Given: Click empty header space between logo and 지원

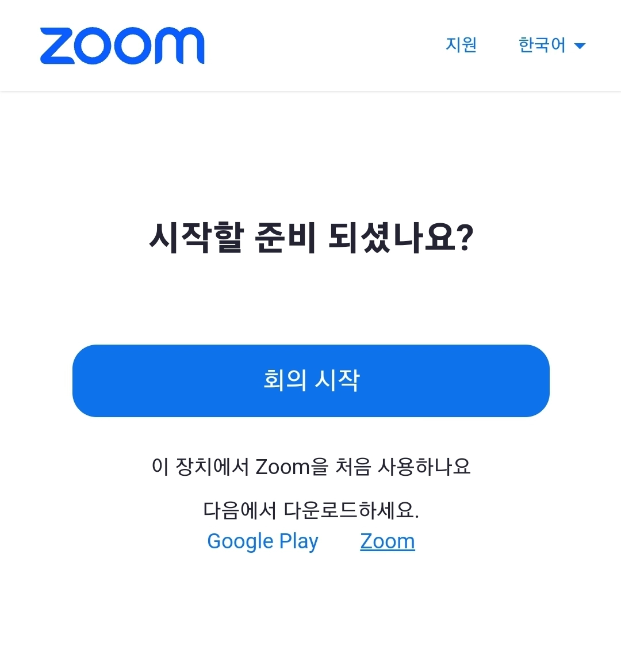Looking at the screenshot, I should [325, 45].
